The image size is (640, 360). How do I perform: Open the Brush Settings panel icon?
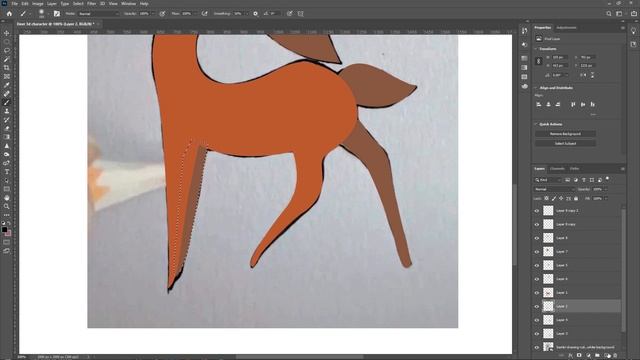pyautogui.click(x=57, y=13)
